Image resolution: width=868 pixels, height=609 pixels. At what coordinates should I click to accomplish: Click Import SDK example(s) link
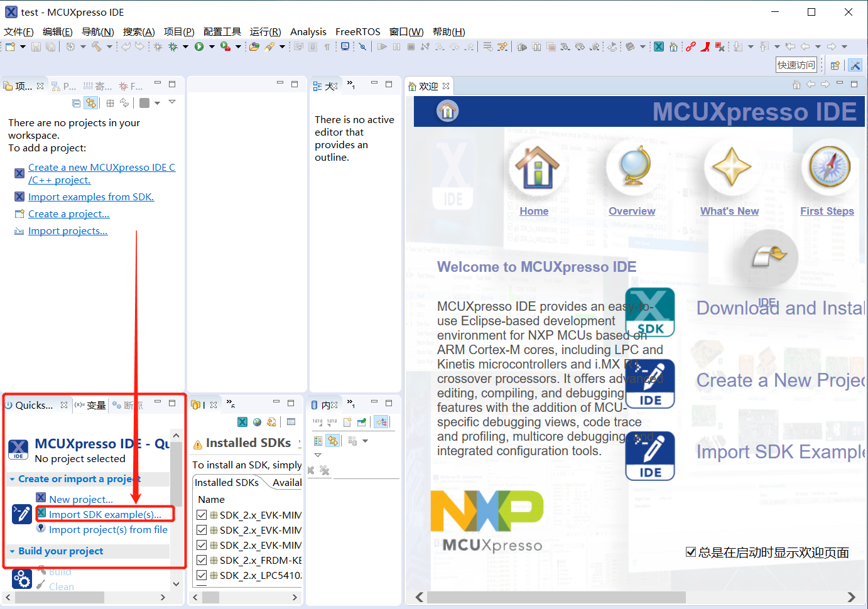point(105,515)
